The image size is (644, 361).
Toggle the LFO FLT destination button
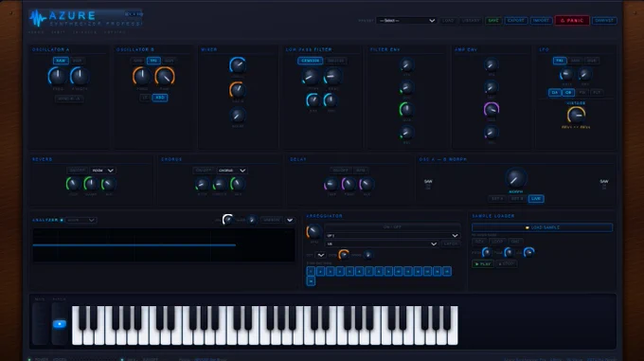click(x=597, y=93)
